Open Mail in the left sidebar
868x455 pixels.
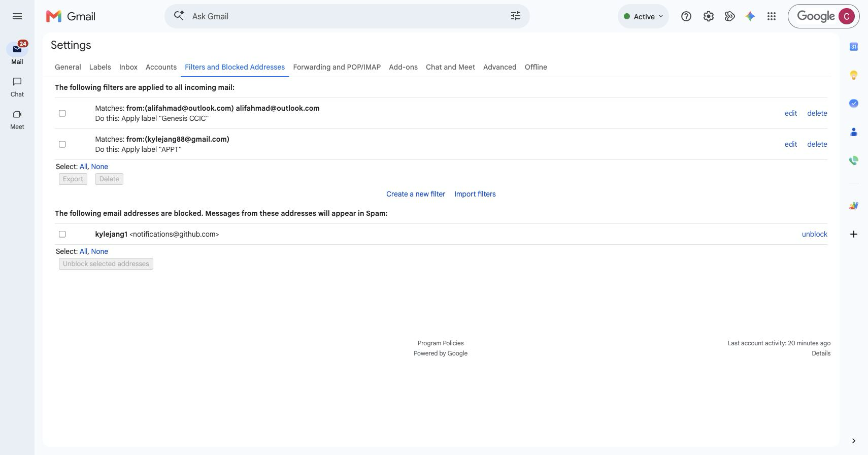17,53
